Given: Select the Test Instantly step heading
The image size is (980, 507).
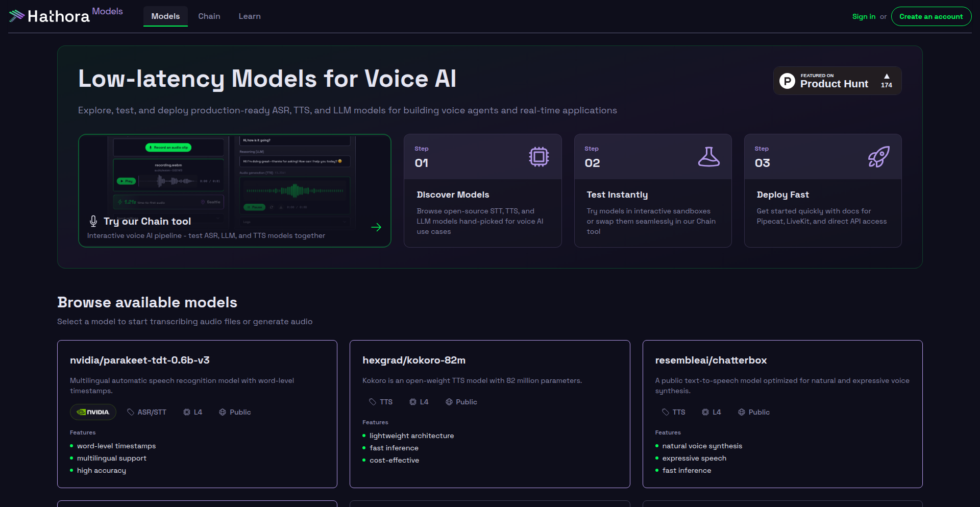Looking at the screenshot, I should coord(617,195).
